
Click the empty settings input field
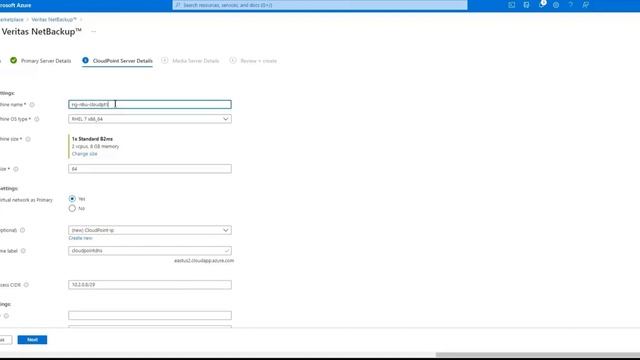(150, 315)
